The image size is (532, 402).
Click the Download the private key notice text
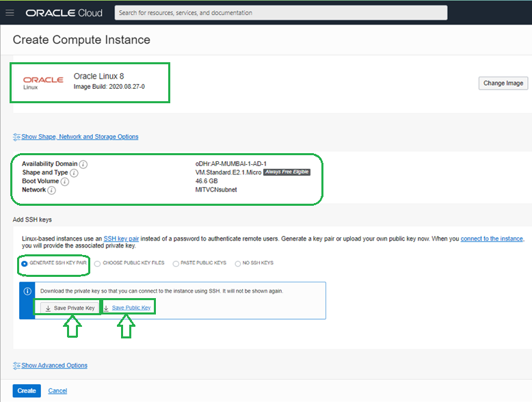tap(161, 291)
